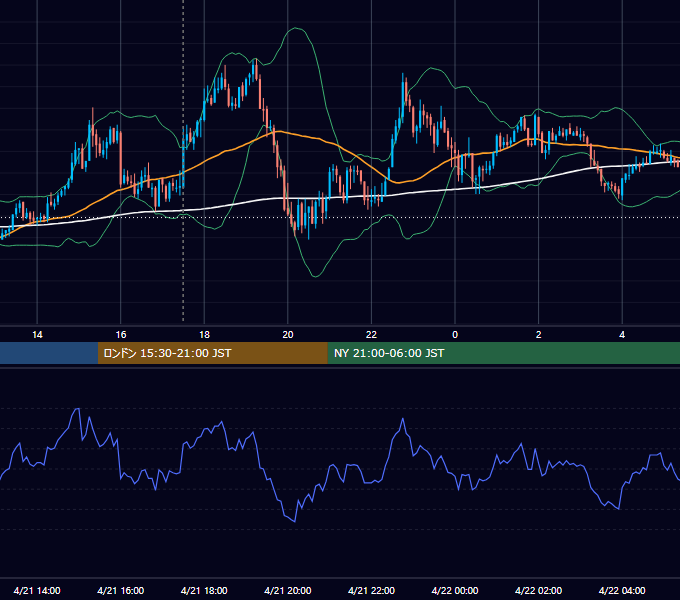Click the 14 hour label on chart axis
Viewport: 680px width, 600px height.
pyautogui.click(x=37, y=335)
